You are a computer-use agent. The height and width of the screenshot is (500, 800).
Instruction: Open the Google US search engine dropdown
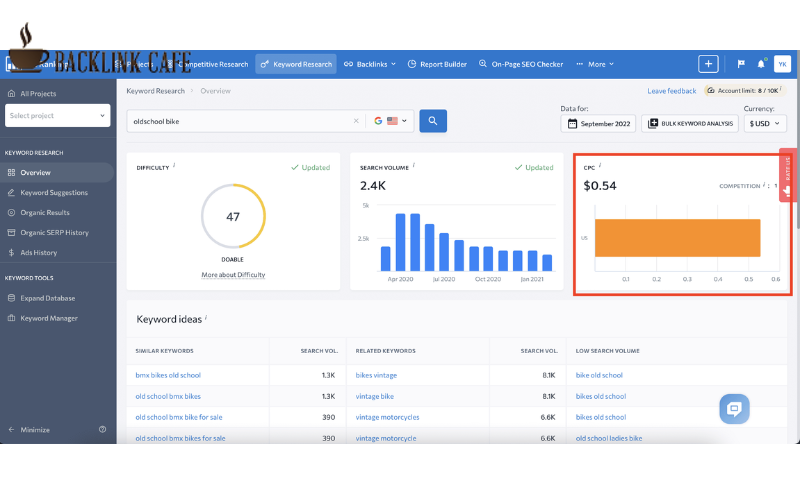pos(390,121)
